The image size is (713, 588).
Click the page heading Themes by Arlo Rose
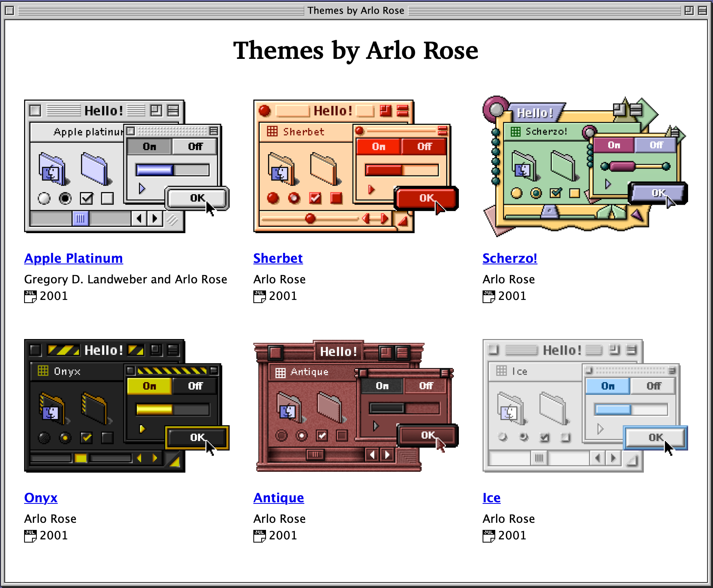(356, 51)
